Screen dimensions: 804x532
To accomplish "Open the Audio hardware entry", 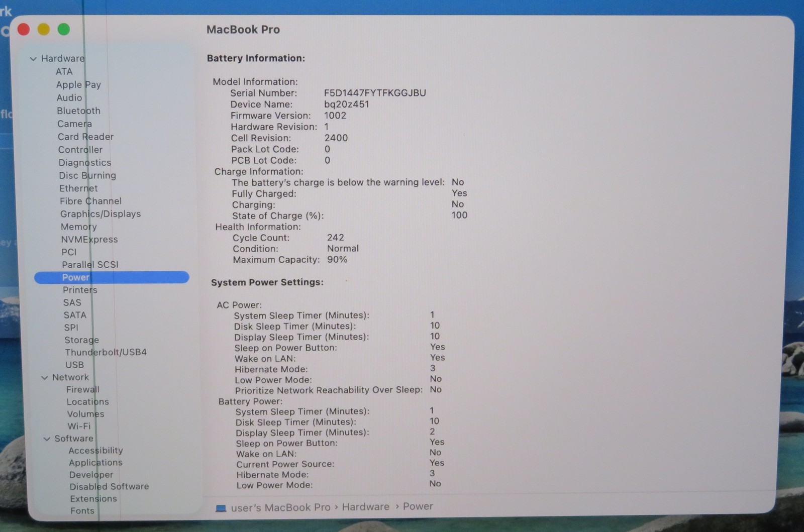I will [x=69, y=98].
